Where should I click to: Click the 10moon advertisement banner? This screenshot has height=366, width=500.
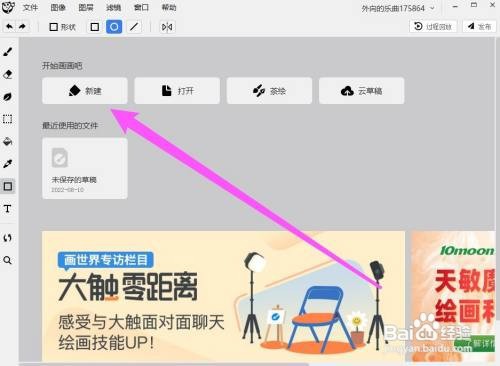[453, 296]
